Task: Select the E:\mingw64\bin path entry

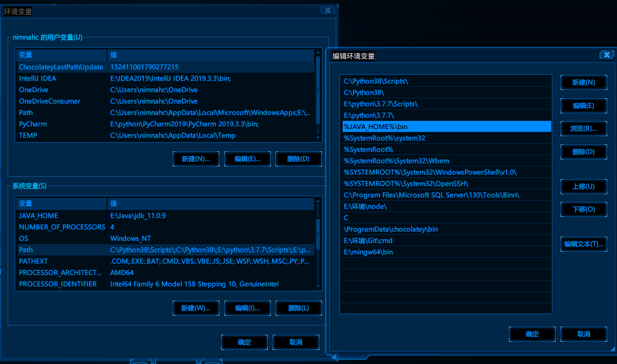Action: (x=446, y=252)
